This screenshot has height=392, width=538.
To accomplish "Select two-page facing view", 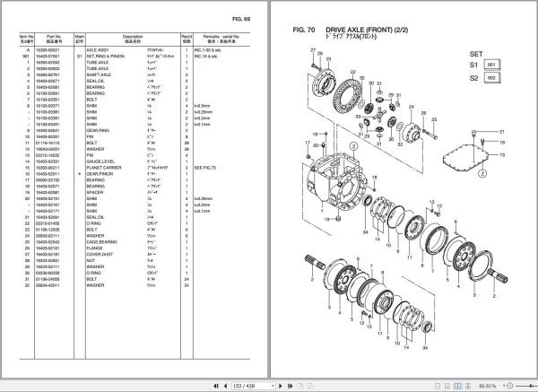I will coord(457,386).
